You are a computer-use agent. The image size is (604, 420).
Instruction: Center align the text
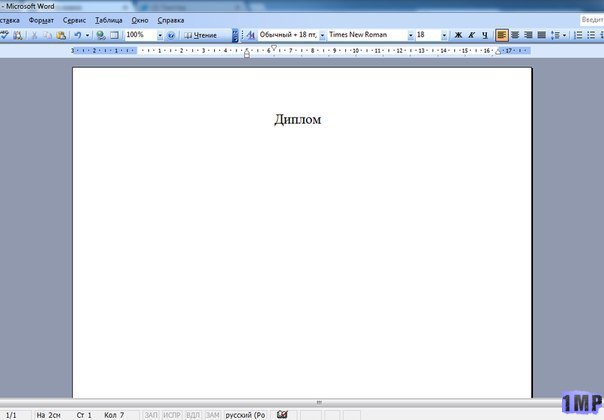(x=515, y=35)
